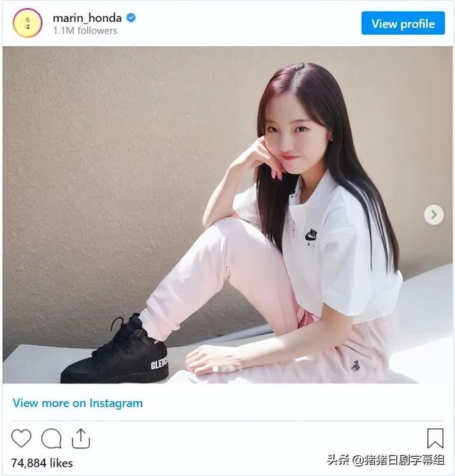Click the @猪猪日剧字幕组 watermark handle
Screen dimensions: 455x476
399,460
